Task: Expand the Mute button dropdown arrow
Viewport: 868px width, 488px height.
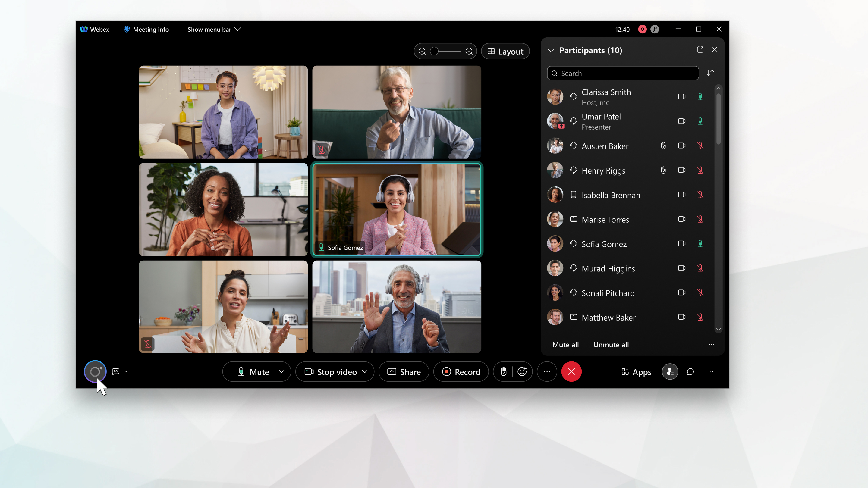Action: pos(281,371)
